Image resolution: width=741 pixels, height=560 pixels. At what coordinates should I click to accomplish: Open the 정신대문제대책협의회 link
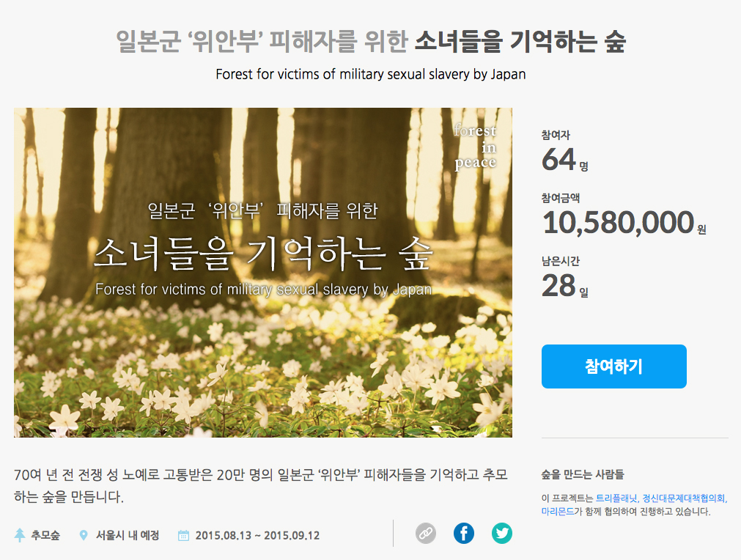[684, 498]
